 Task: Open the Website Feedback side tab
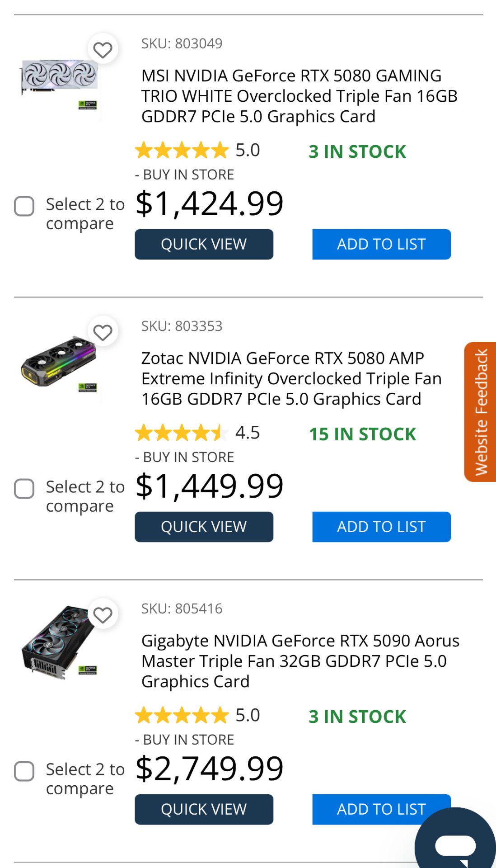tap(481, 412)
